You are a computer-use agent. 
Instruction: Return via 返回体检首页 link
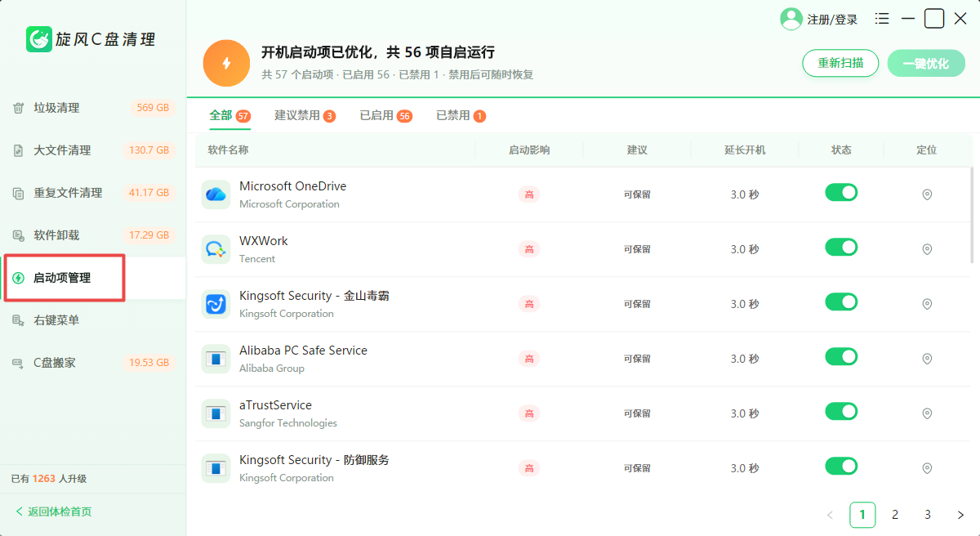point(54,511)
